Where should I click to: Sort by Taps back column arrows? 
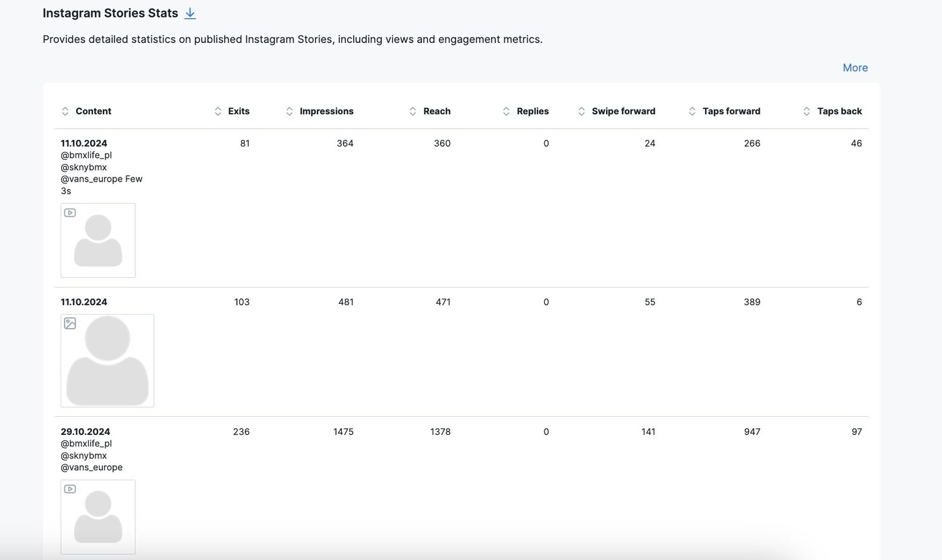coord(807,112)
